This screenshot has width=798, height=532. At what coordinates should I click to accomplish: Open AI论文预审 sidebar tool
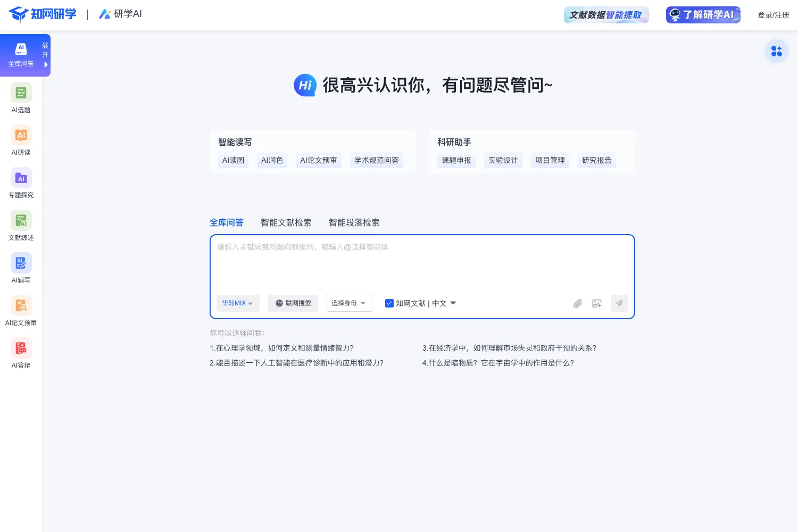click(21, 311)
